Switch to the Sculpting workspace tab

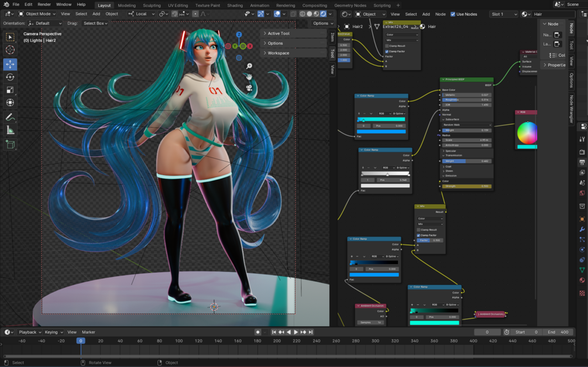pyautogui.click(x=152, y=5)
